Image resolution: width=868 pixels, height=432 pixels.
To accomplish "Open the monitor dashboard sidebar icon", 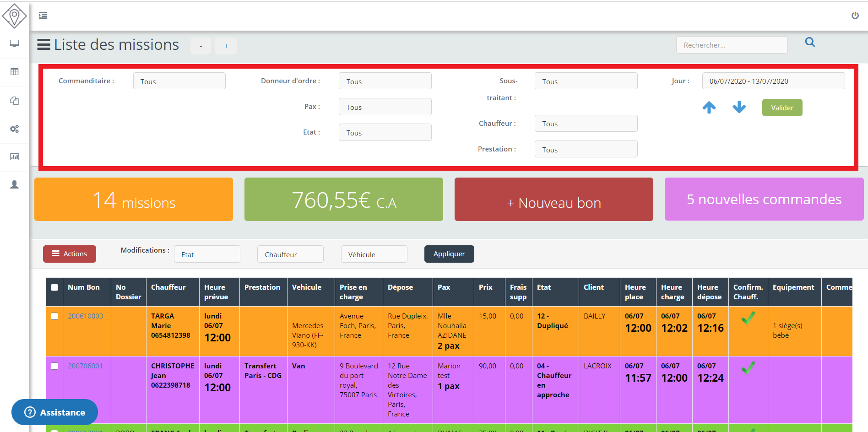I will [15, 43].
